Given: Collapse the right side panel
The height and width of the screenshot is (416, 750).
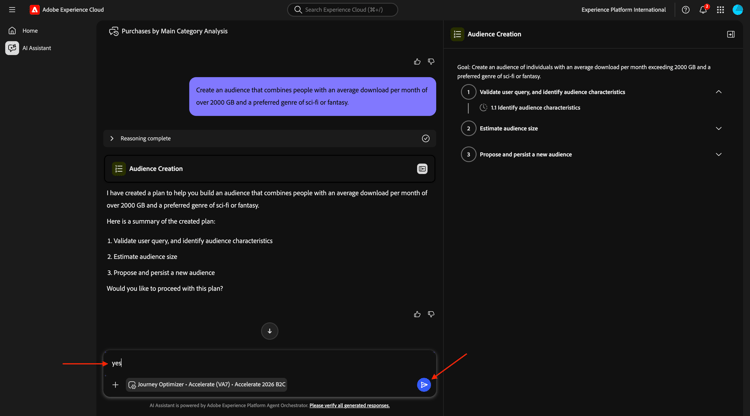Looking at the screenshot, I should (x=731, y=34).
